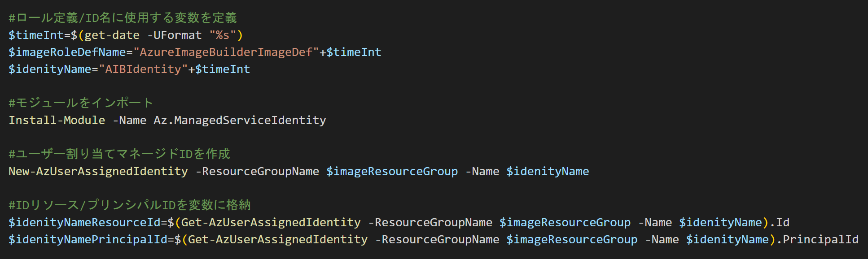
Task: Click the .PrincipalId property at line end
Action: pyautogui.click(x=817, y=239)
